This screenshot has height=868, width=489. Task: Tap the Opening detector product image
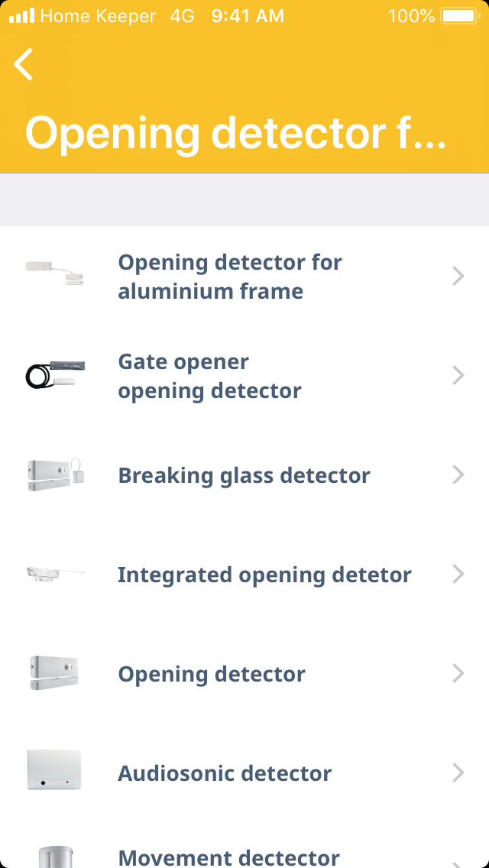pyautogui.click(x=54, y=673)
